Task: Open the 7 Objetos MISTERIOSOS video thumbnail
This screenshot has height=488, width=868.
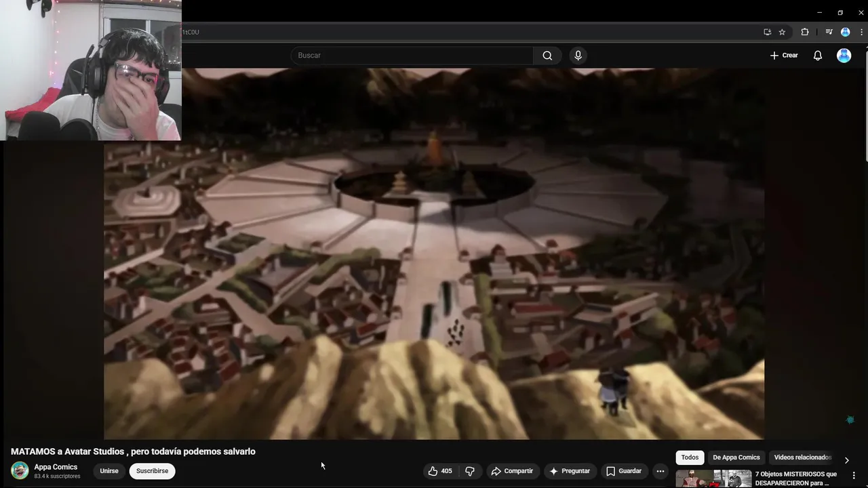Action: coord(713,479)
